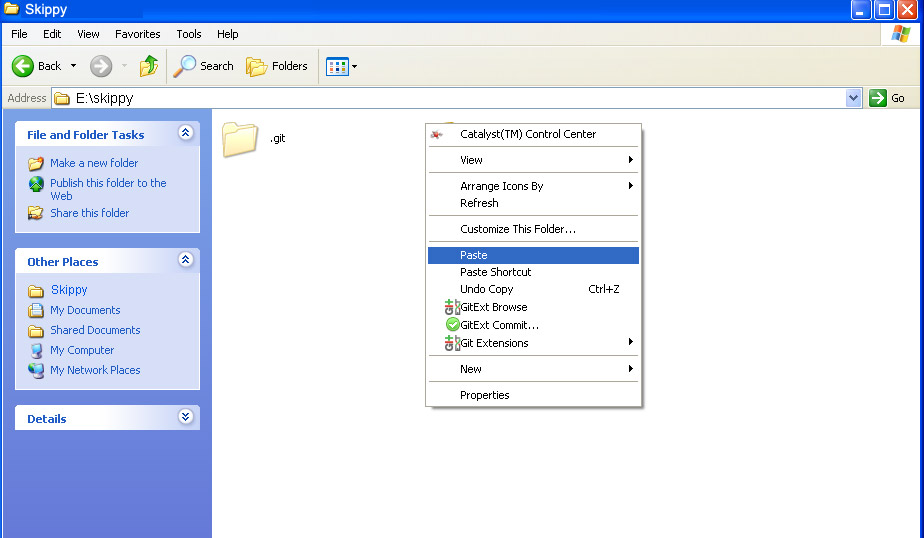Click Make a new folder link

tap(94, 163)
